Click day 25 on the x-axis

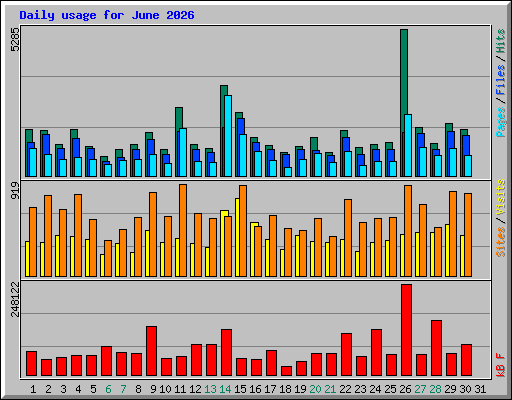(390, 389)
